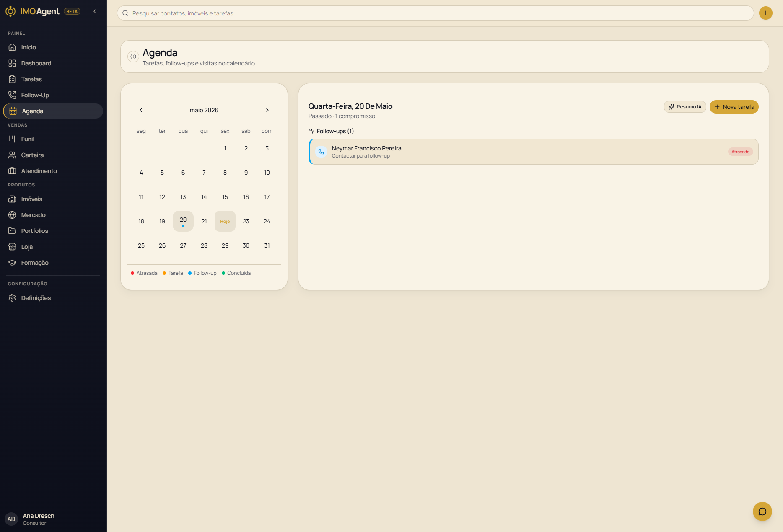Open the Funil menu item
This screenshot has height=532, width=783.
click(x=53, y=139)
